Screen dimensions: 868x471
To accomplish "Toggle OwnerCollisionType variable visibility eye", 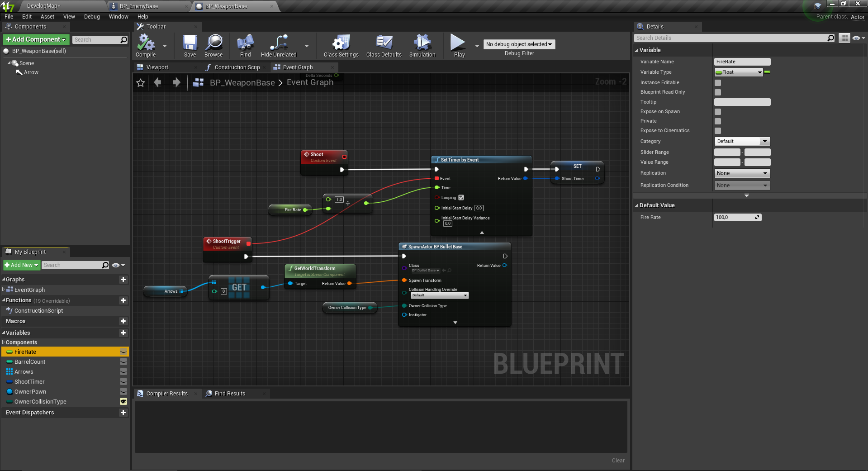I will click(x=123, y=402).
